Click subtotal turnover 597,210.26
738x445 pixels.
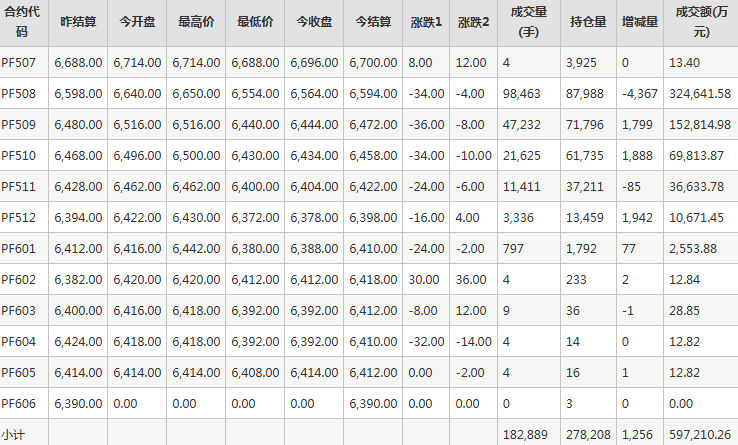700,435
